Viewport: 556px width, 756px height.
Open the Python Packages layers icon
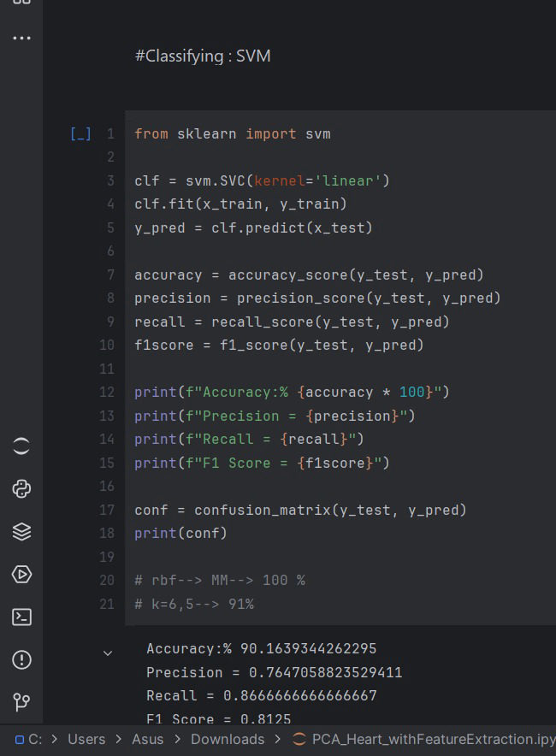tap(21, 532)
